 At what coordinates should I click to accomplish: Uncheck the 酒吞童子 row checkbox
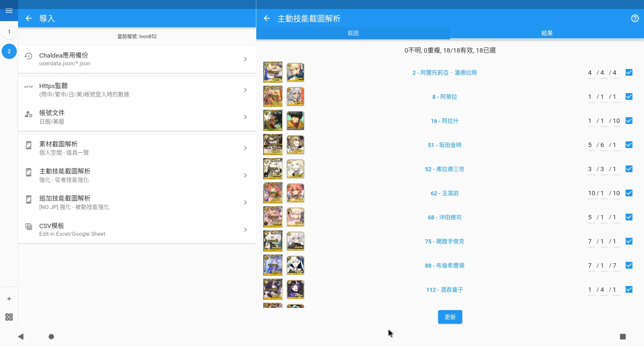629,289
